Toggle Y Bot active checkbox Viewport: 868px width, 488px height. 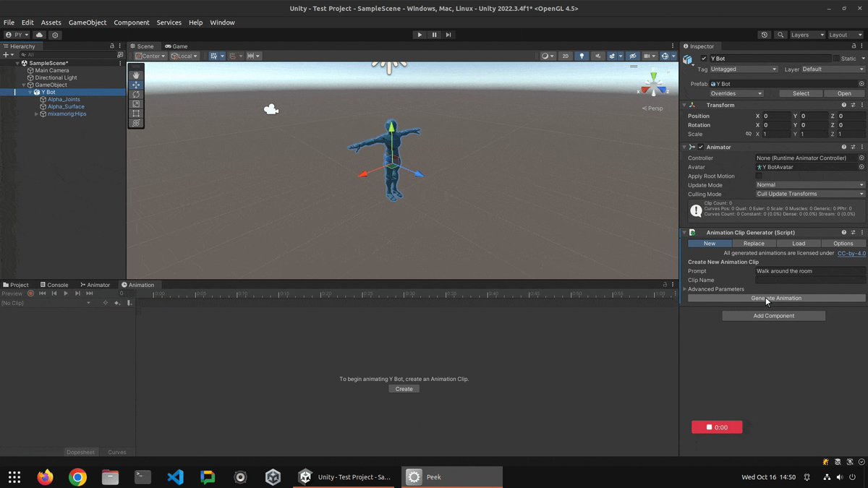tap(704, 59)
